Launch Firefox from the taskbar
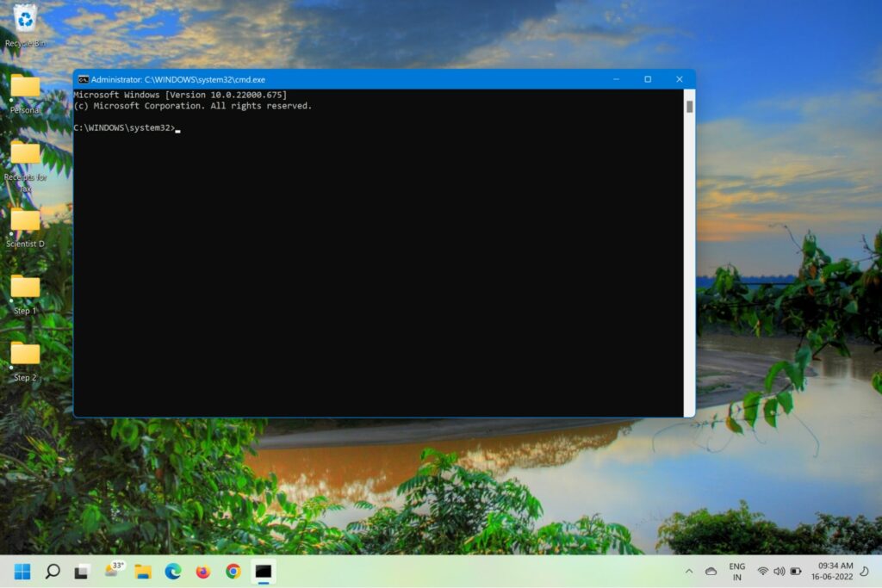This screenshot has height=588, width=882. tap(203, 571)
